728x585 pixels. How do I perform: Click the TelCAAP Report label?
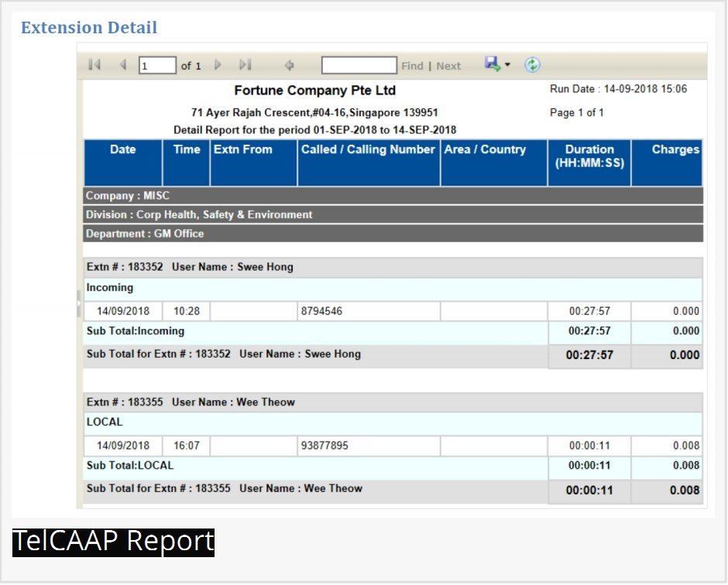coord(113,541)
